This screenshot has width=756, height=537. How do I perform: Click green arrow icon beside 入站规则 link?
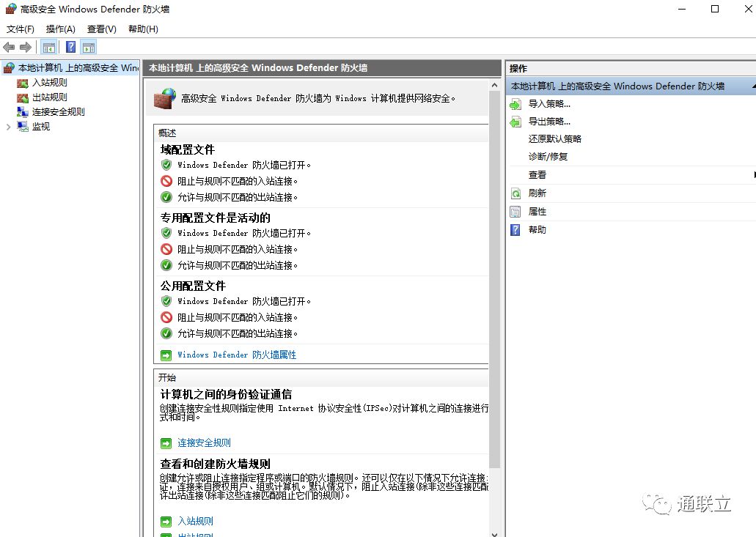point(166,521)
